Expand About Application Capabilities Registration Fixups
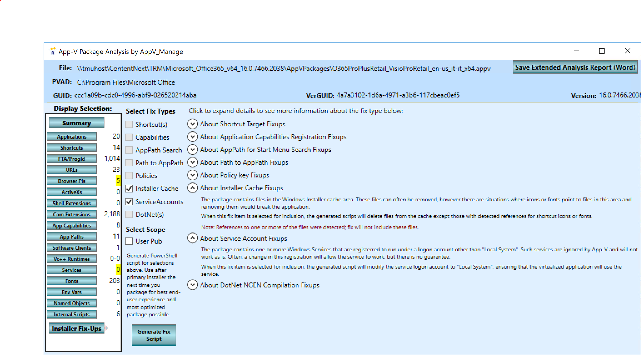The height and width of the screenshot is (358, 644). point(193,137)
